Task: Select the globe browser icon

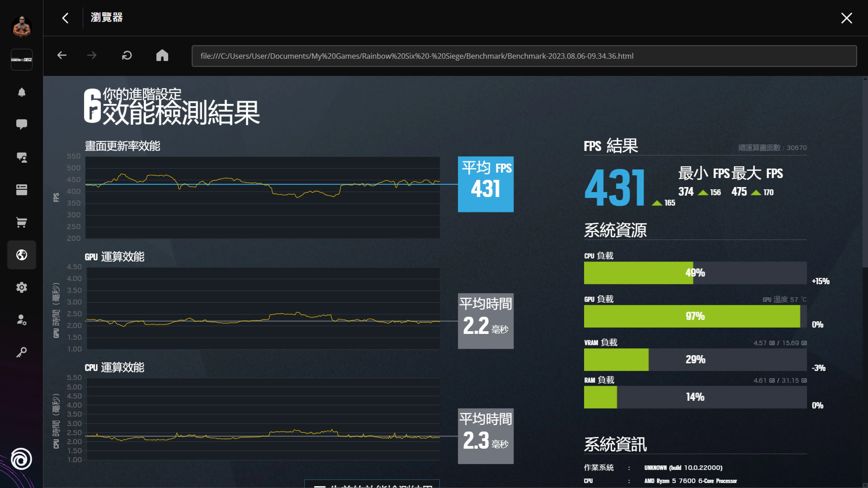Action: tap(21, 255)
